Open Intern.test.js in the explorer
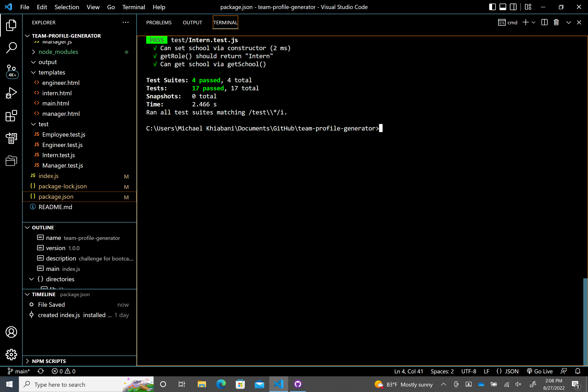 click(x=58, y=155)
